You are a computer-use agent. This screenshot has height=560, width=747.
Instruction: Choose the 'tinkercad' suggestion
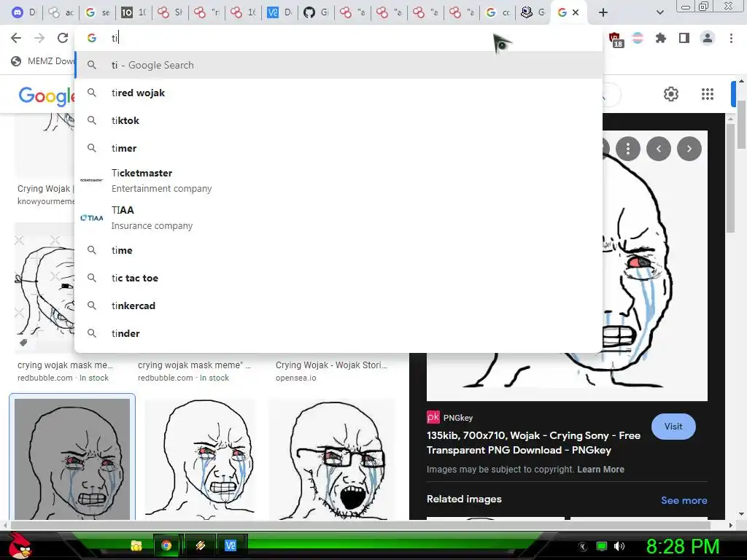[338, 306]
